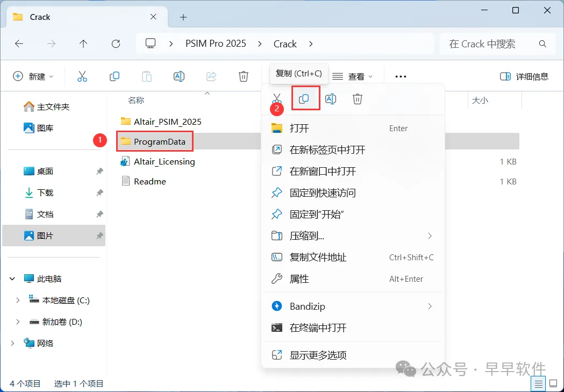Image resolution: width=564 pixels, height=392 pixels.
Task: Close the Crack tab
Action: coord(153,17)
